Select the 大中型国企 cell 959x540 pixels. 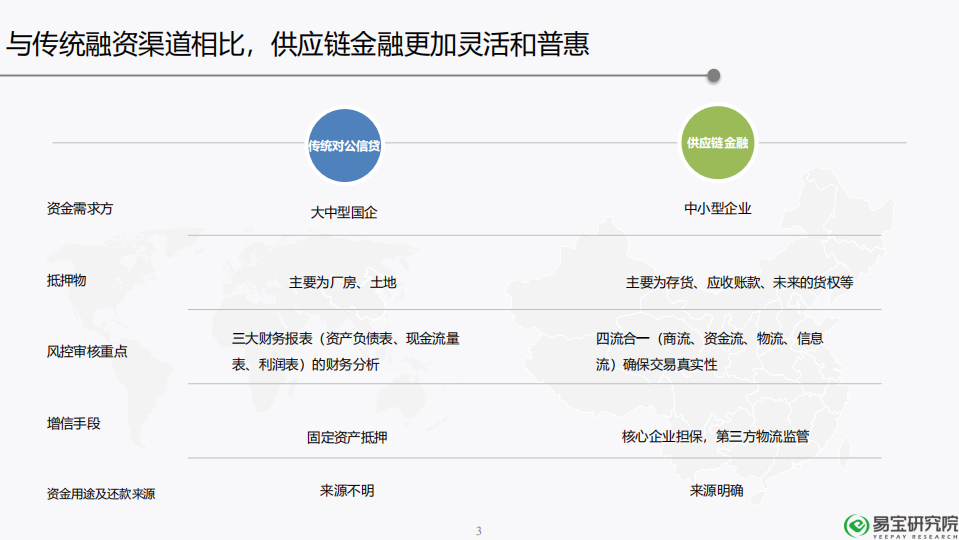click(x=344, y=212)
